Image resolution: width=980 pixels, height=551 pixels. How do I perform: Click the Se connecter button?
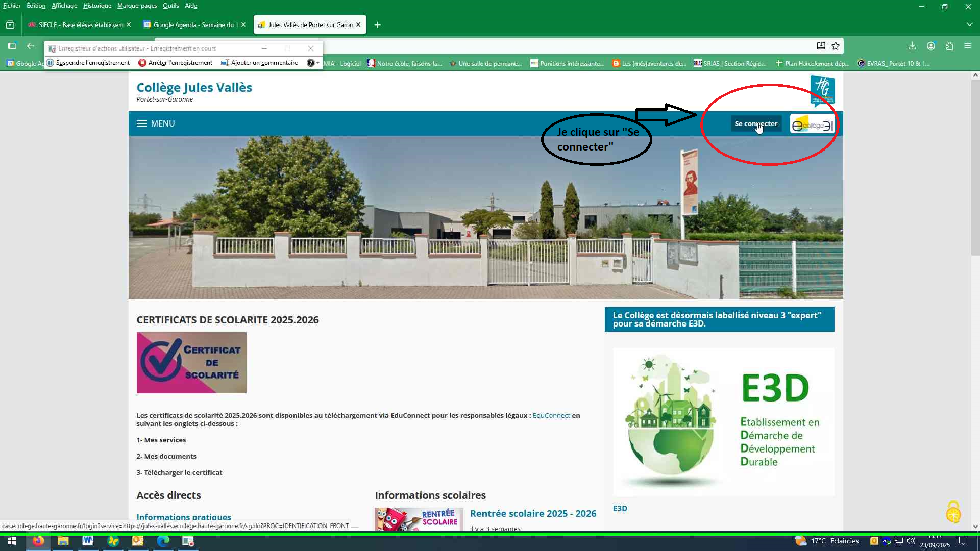[x=755, y=123]
